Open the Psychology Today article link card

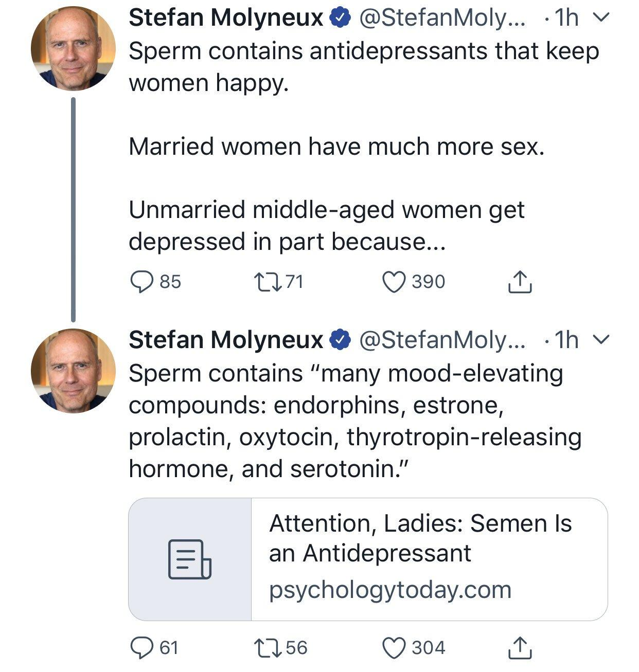(x=421, y=538)
